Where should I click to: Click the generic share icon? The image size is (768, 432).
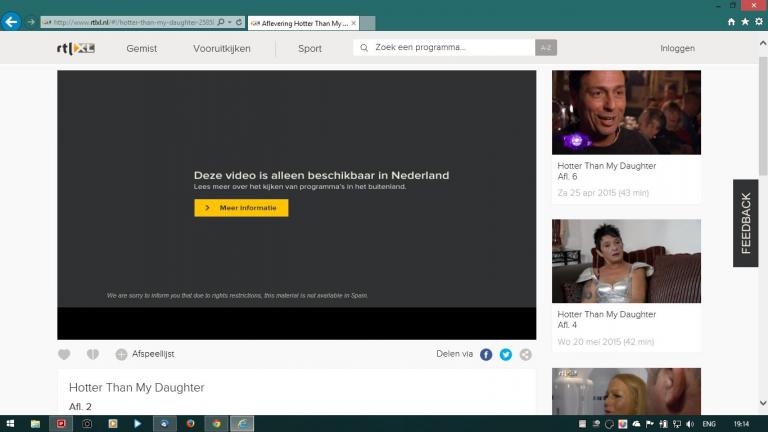525,354
